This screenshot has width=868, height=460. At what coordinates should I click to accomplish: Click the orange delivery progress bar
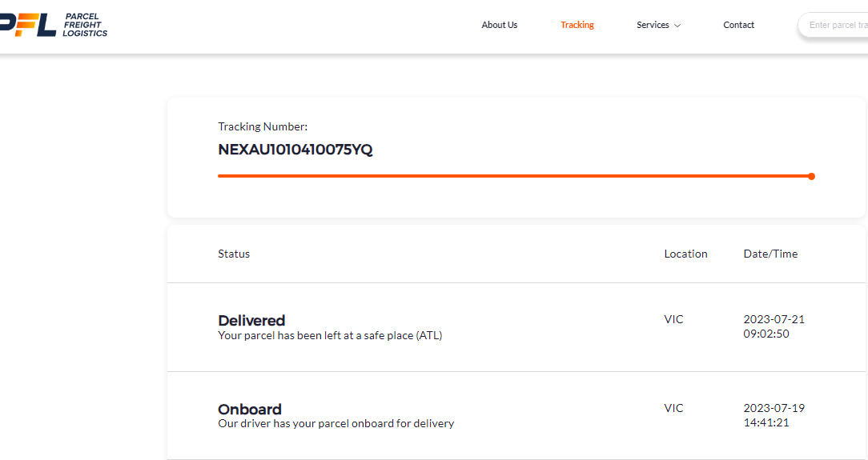pyautogui.click(x=512, y=176)
